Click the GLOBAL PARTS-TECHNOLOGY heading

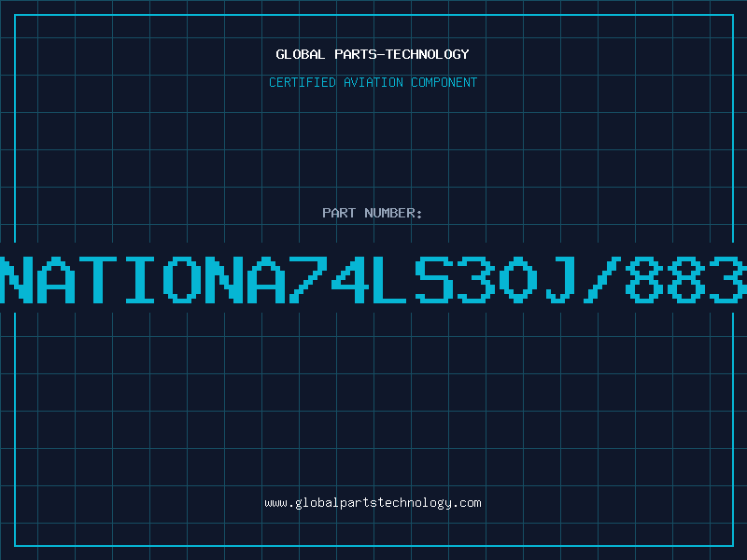(x=373, y=54)
